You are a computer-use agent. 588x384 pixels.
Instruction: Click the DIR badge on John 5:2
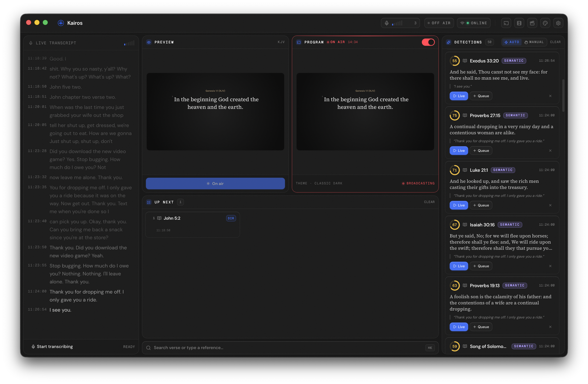tap(231, 218)
